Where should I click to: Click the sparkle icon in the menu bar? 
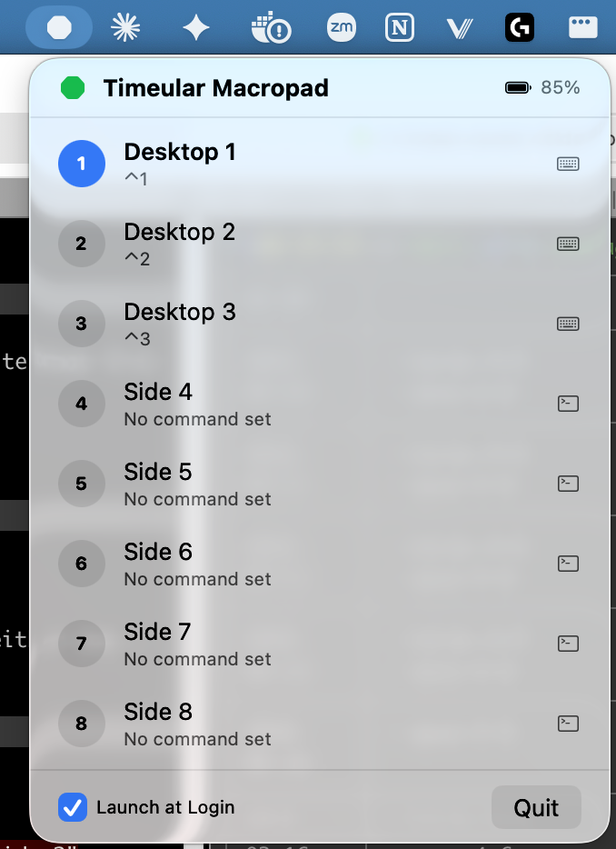click(196, 27)
